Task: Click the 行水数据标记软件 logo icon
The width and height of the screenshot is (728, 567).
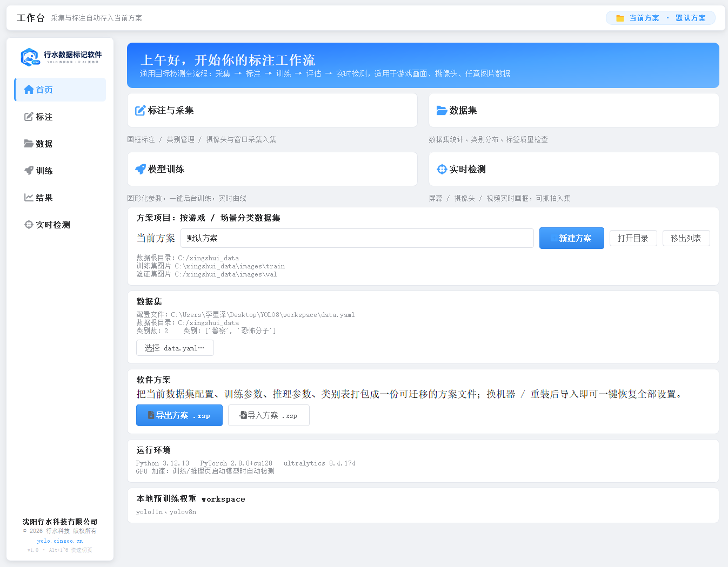Action: pyautogui.click(x=30, y=57)
